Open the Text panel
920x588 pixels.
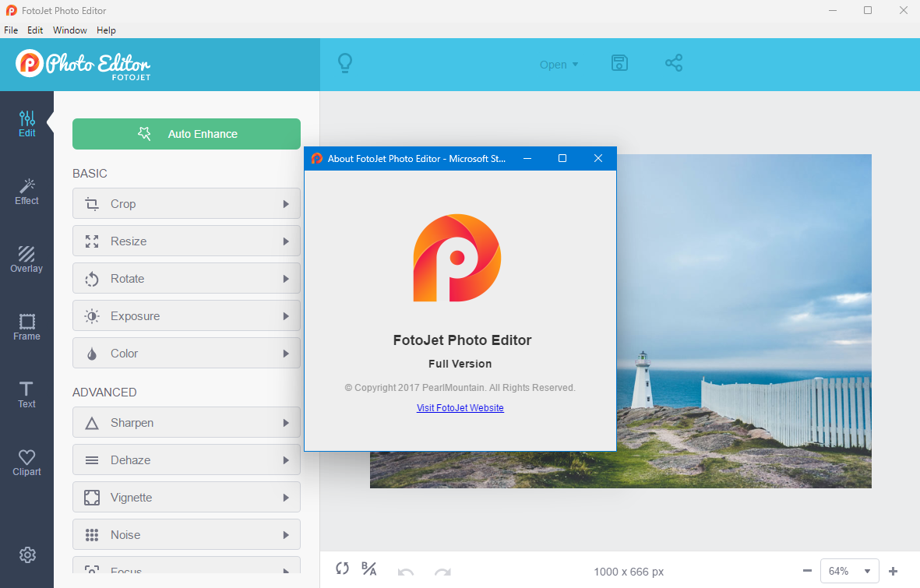(27, 395)
